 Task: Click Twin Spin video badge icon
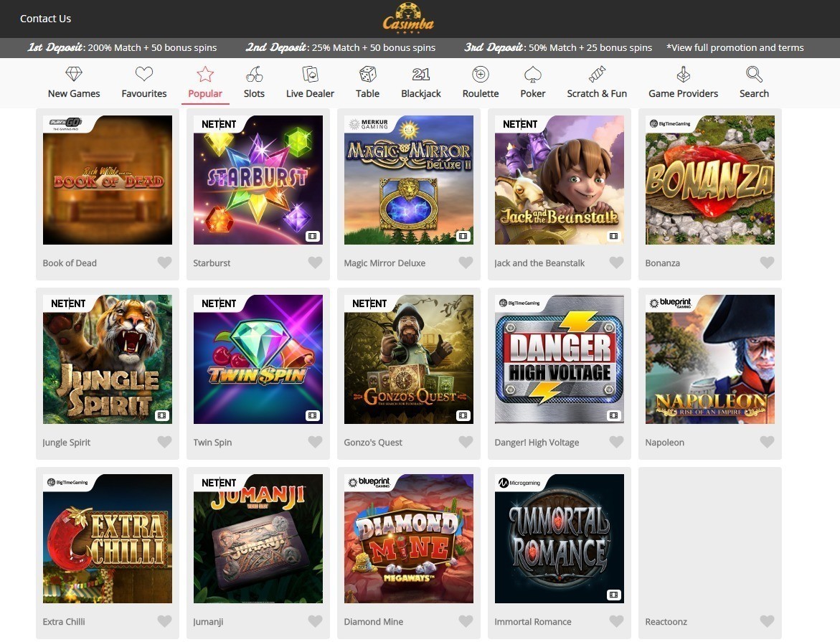pos(312,415)
